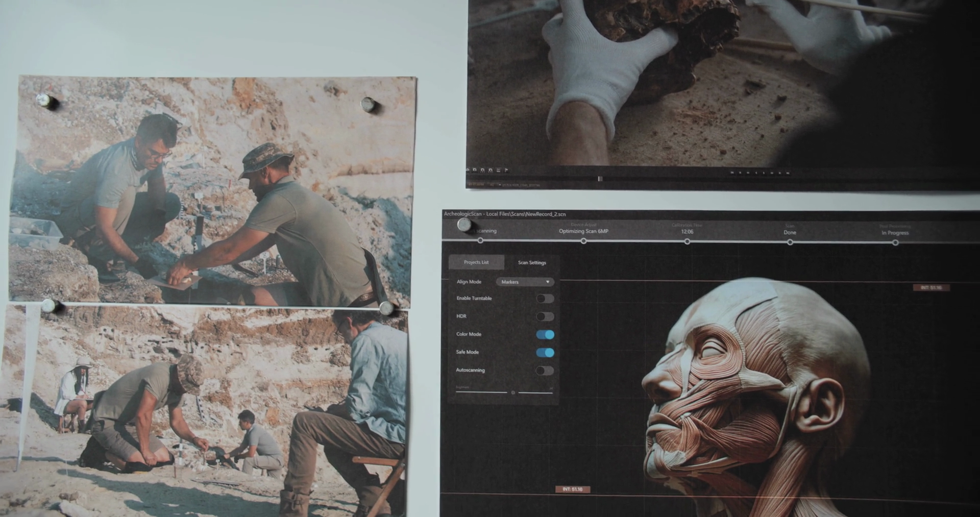Click the INT: 51.16 label at viewport bottom
Image resolution: width=980 pixels, height=517 pixels.
pos(572,489)
